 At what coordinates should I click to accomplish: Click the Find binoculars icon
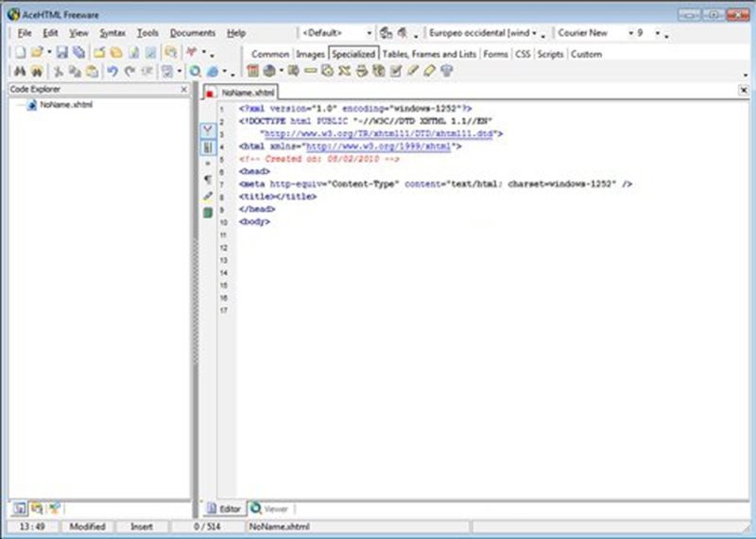(20, 71)
